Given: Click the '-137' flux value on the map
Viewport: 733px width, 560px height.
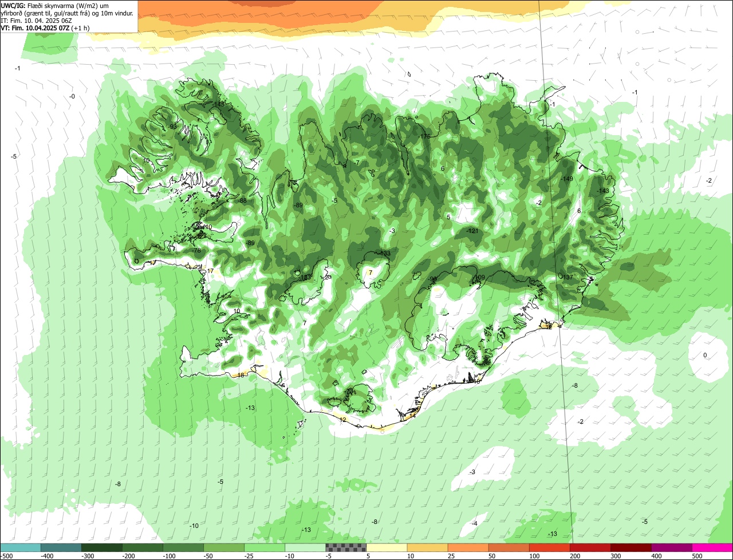Looking at the screenshot, I should [567, 277].
